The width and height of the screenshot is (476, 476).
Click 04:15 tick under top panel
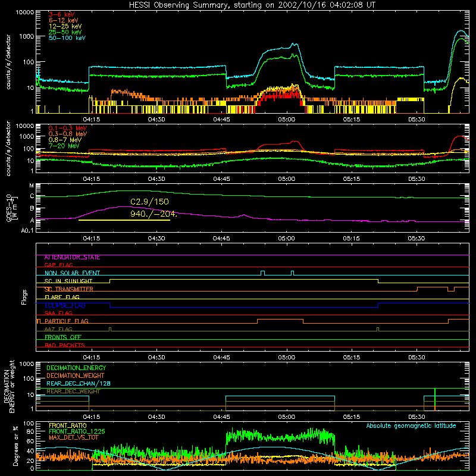point(92,120)
